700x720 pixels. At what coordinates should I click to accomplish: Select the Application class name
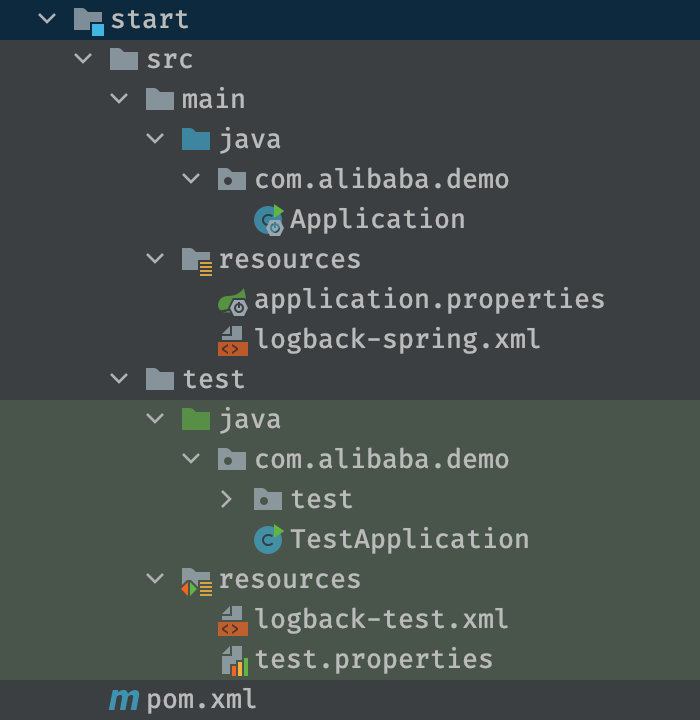tap(378, 219)
